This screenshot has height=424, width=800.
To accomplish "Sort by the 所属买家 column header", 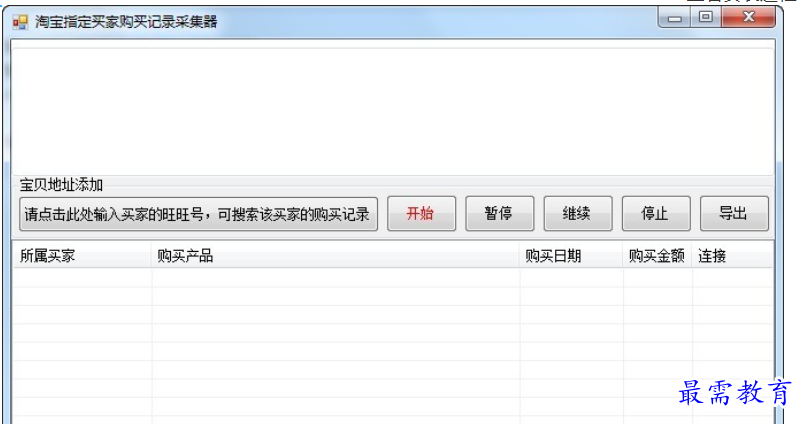I will coord(82,256).
